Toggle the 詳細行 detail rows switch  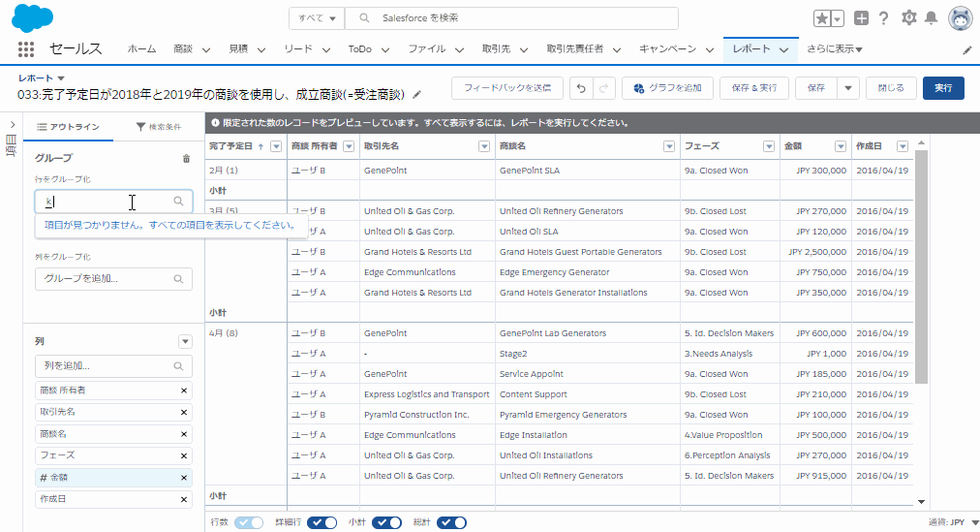coord(322,522)
